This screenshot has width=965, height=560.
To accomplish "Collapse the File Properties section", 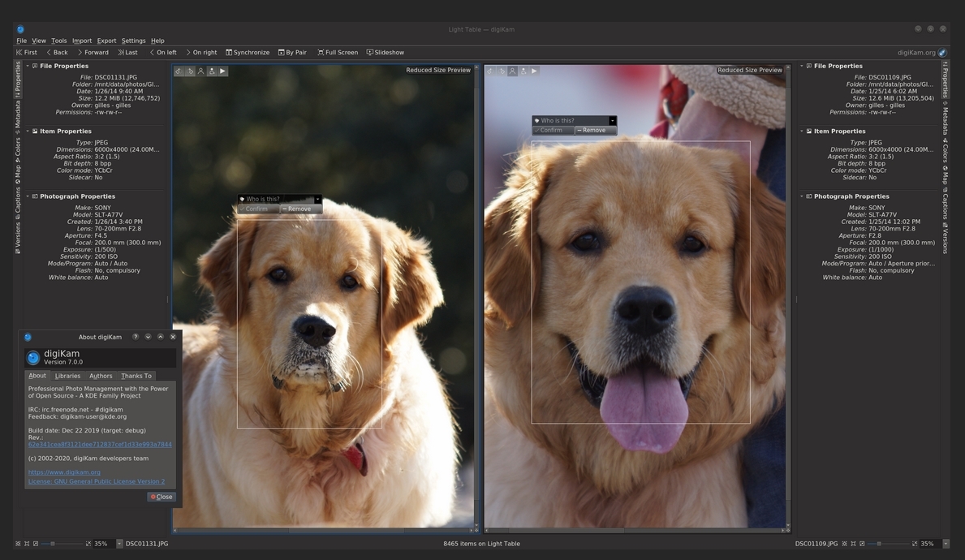I will 27,66.
